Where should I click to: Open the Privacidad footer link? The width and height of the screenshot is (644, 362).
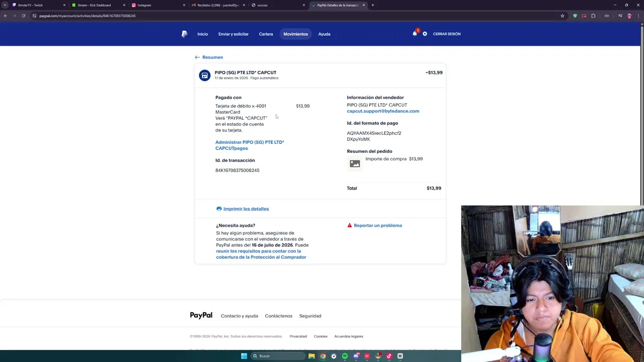[x=298, y=336]
